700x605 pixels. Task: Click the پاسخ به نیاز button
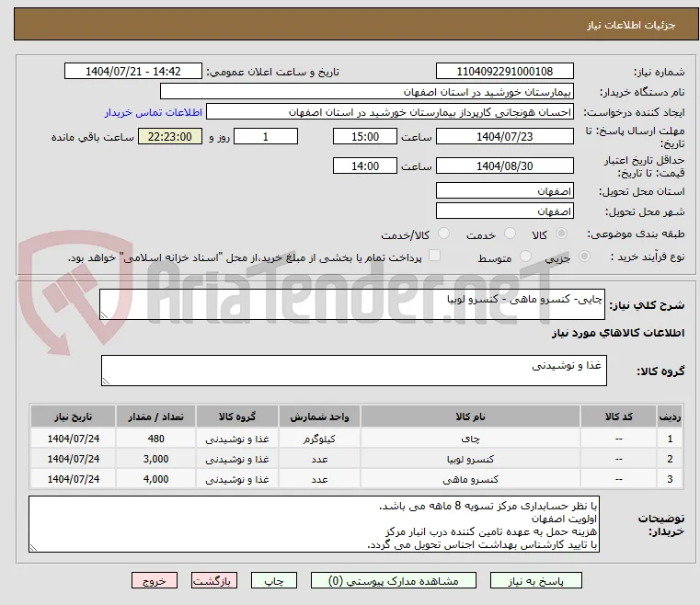(x=535, y=580)
